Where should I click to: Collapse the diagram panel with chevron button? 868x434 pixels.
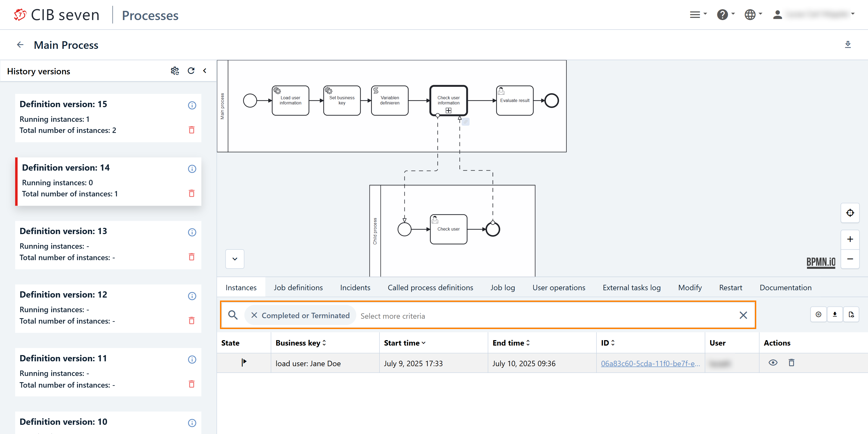235,259
